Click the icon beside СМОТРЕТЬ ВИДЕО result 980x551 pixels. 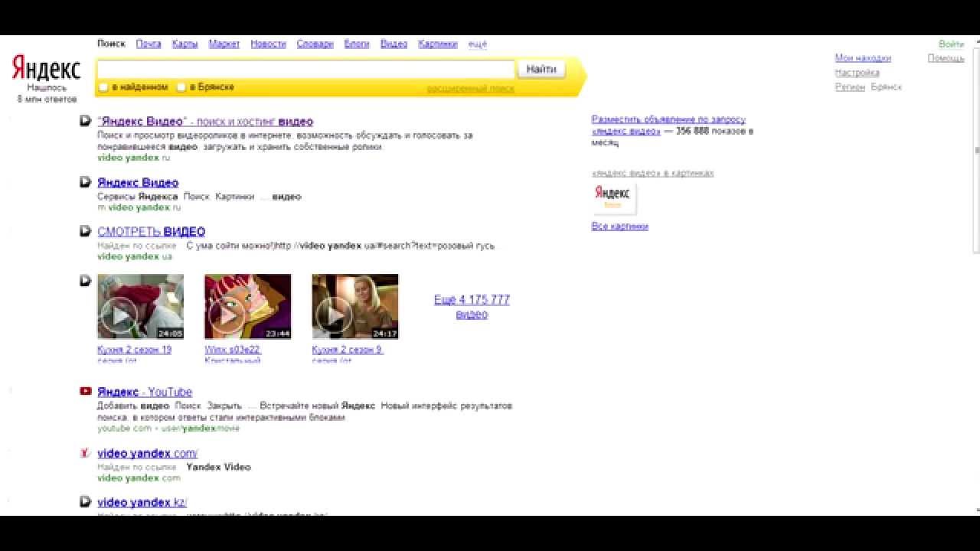click(86, 231)
